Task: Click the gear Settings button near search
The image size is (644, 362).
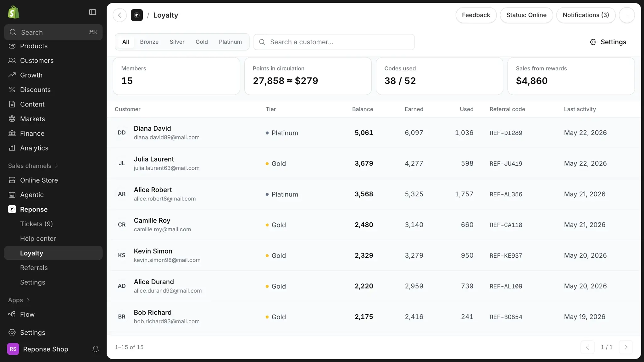Action: pyautogui.click(x=608, y=42)
